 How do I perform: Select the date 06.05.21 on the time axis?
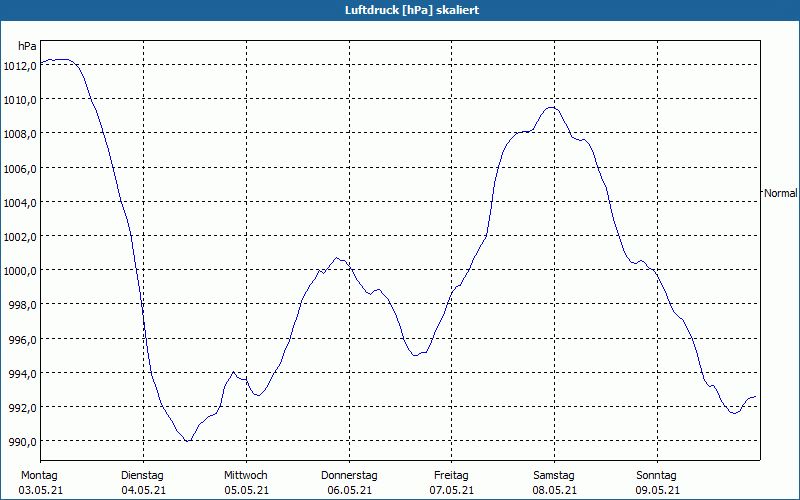349,490
